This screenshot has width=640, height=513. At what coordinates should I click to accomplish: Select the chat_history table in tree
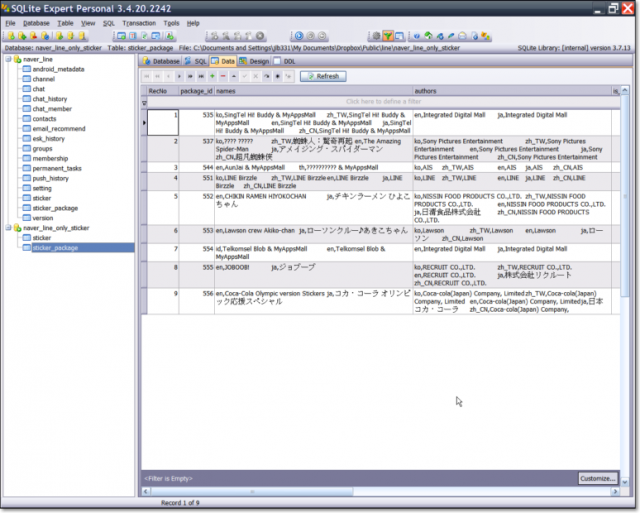(x=50, y=99)
